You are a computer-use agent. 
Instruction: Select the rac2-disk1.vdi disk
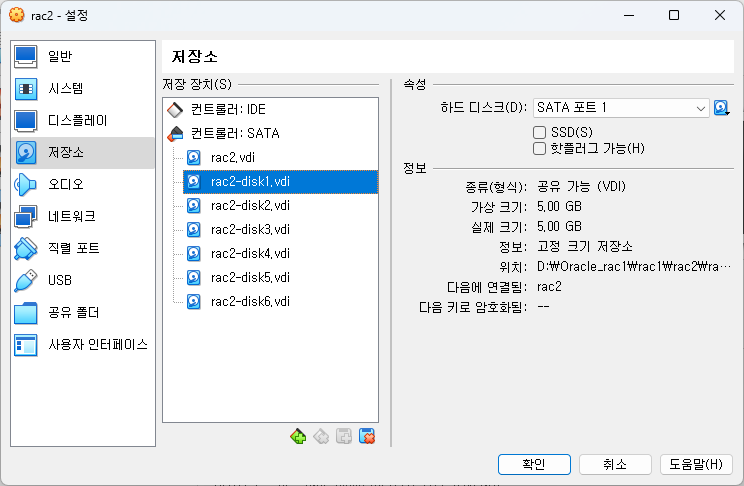click(x=280, y=182)
